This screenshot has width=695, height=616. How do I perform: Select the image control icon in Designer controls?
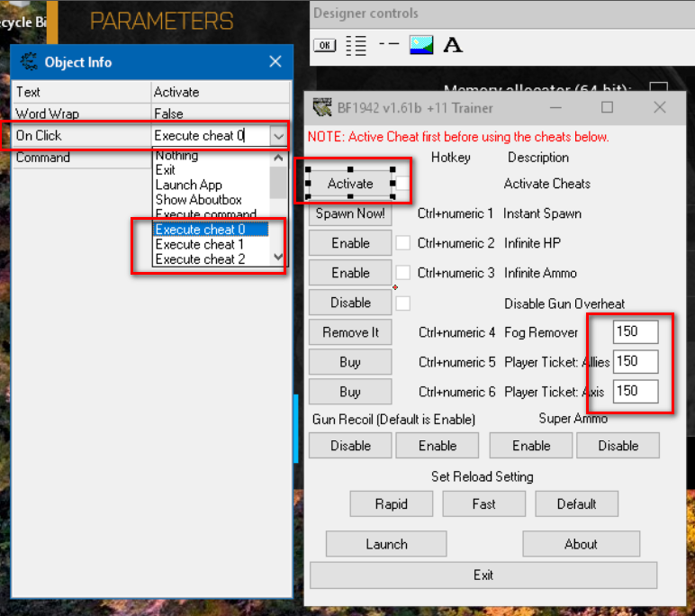click(421, 45)
